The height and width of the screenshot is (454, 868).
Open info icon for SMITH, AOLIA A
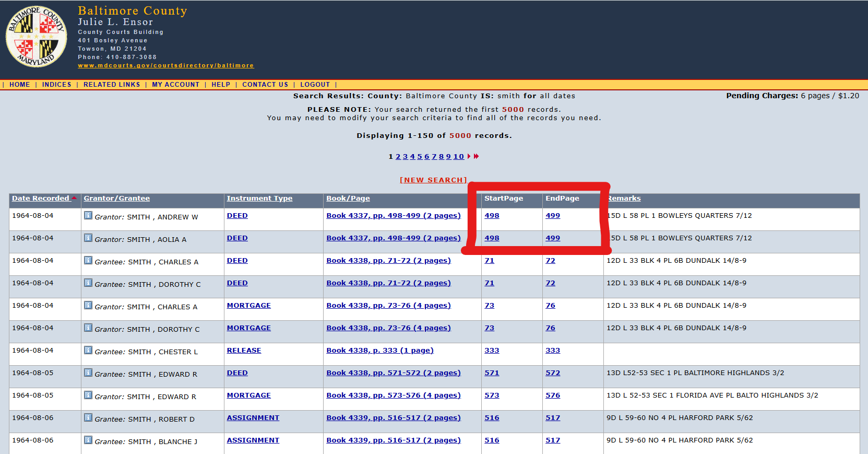(x=88, y=238)
